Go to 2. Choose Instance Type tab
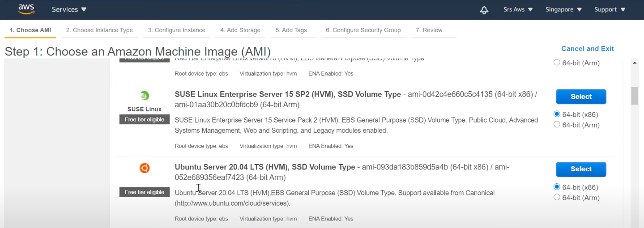This screenshot has width=644, height=228. (x=99, y=30)
